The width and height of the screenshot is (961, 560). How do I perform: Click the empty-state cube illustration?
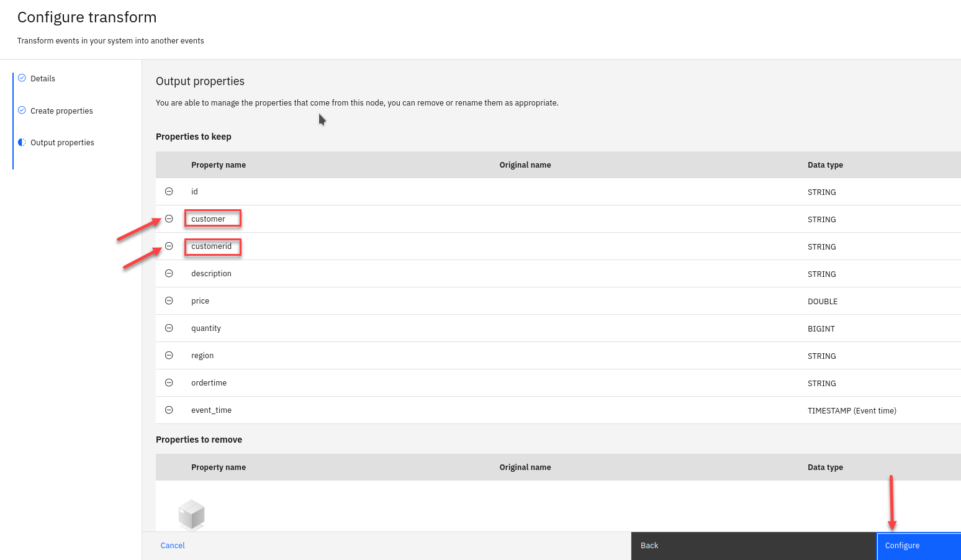coord(191,515)
